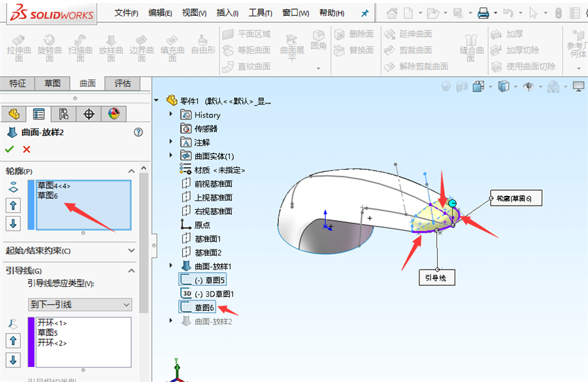Select 草图6 in the profiles list

[x=48, y=195]
